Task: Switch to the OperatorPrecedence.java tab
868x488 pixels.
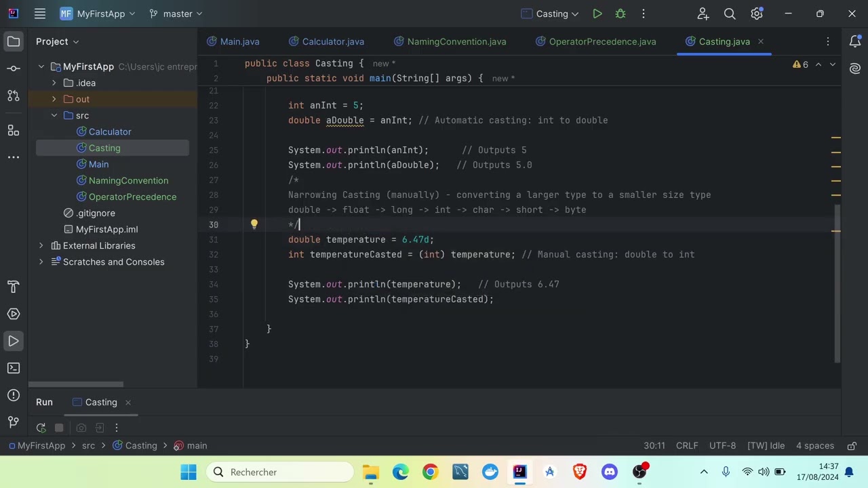Action: coord(596,41)
